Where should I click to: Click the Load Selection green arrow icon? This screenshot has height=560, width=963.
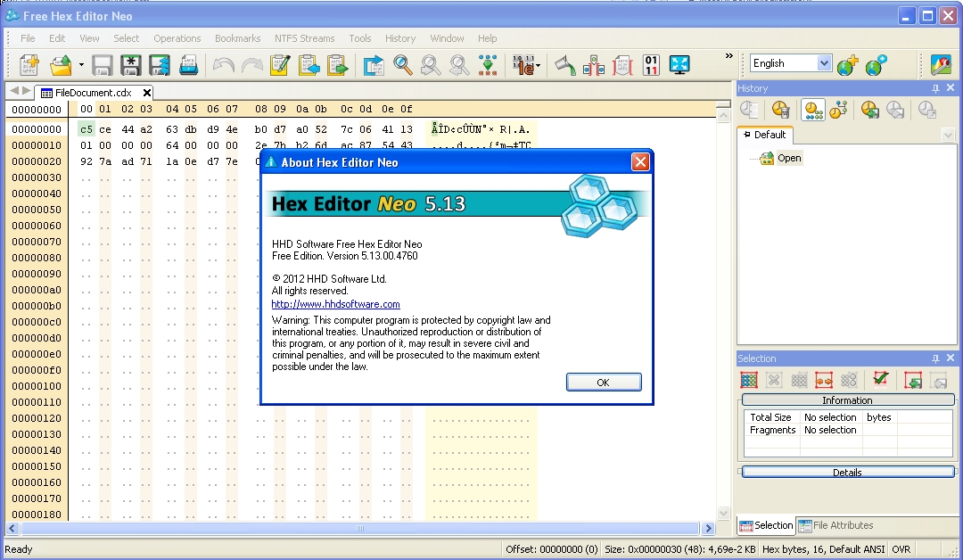pyautogui.click(x=913, y=380)
